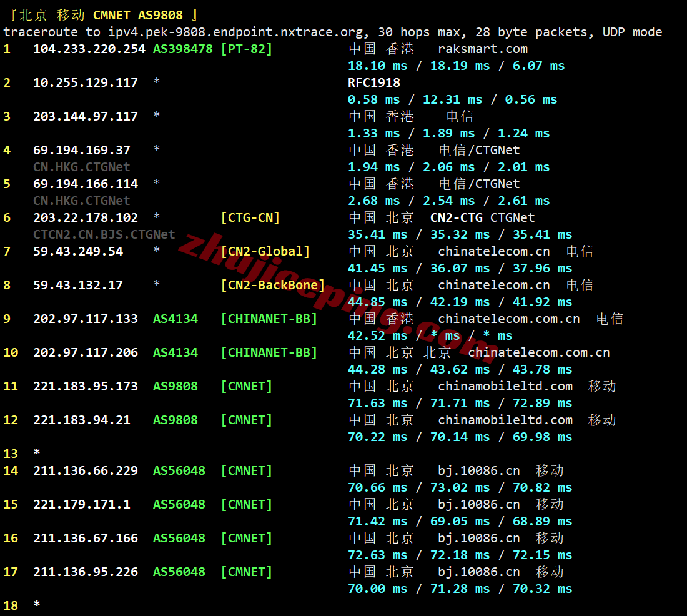This screenshot has width=687, height=616.
Task: Click the hop 13 asterisk
Action: click(x=37, y=454)
